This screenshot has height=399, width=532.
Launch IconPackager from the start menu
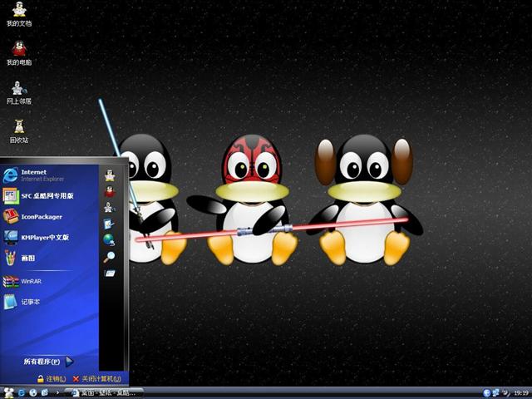[32, 216]
